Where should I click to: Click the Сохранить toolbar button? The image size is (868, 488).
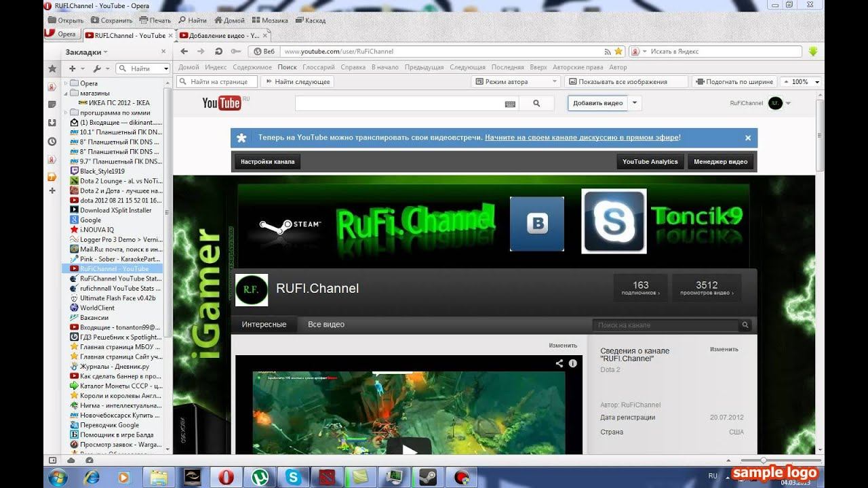point(111,20)
